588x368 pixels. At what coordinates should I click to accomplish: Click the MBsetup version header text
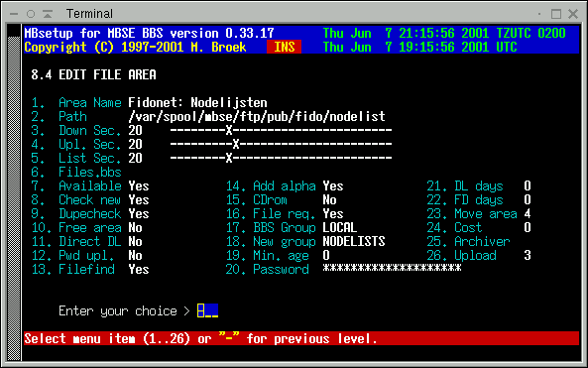tap(149, 33)
